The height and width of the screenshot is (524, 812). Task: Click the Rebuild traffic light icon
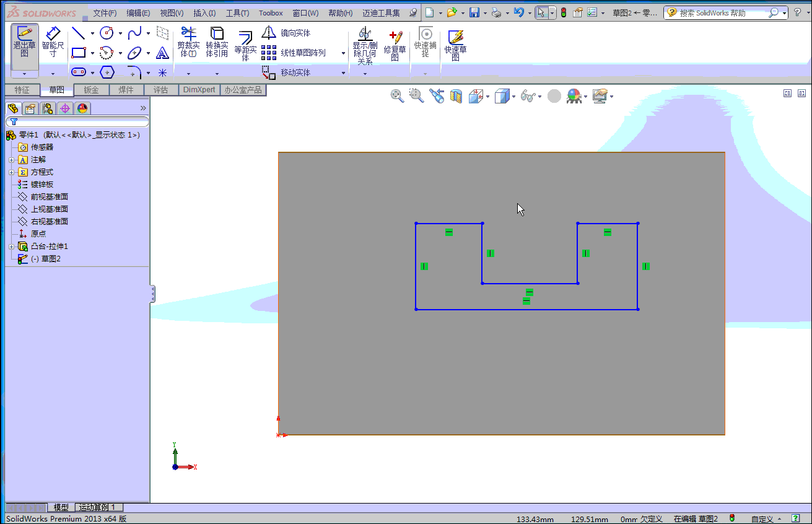[x=563, y=12]
